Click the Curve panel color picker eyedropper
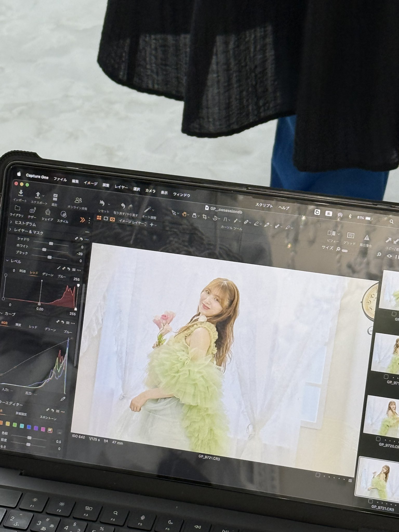 tap(63, 399)
